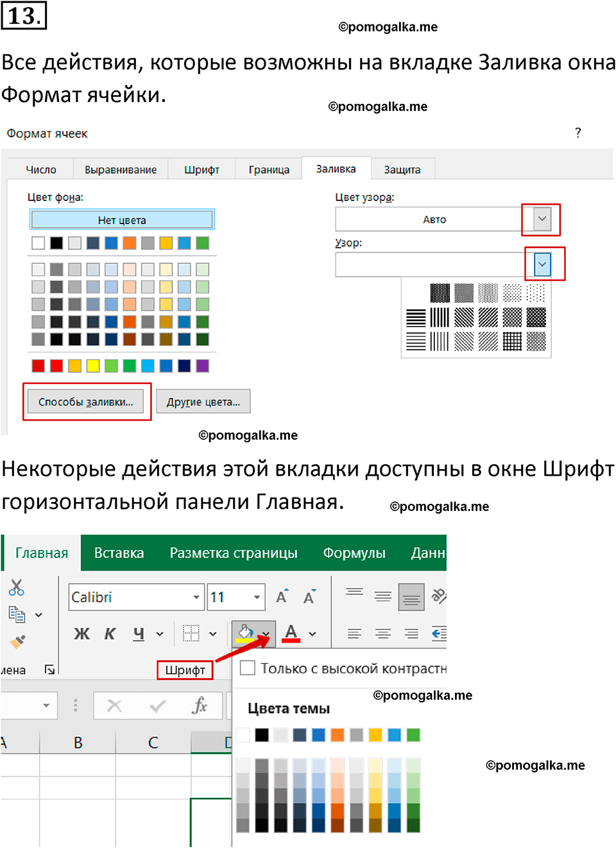Select the Format Painter brush icon
The height and width of the screenshot is (848, 616).
tap(17, 642)
